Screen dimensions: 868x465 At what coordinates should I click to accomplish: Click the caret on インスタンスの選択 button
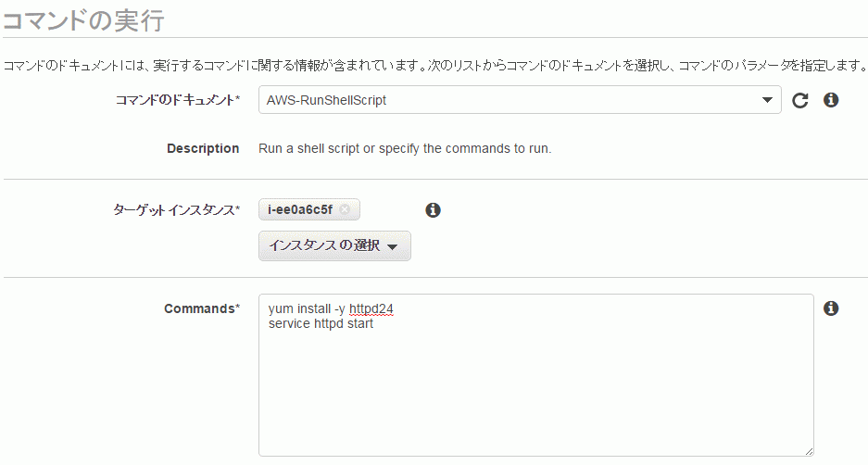(393, 247)
